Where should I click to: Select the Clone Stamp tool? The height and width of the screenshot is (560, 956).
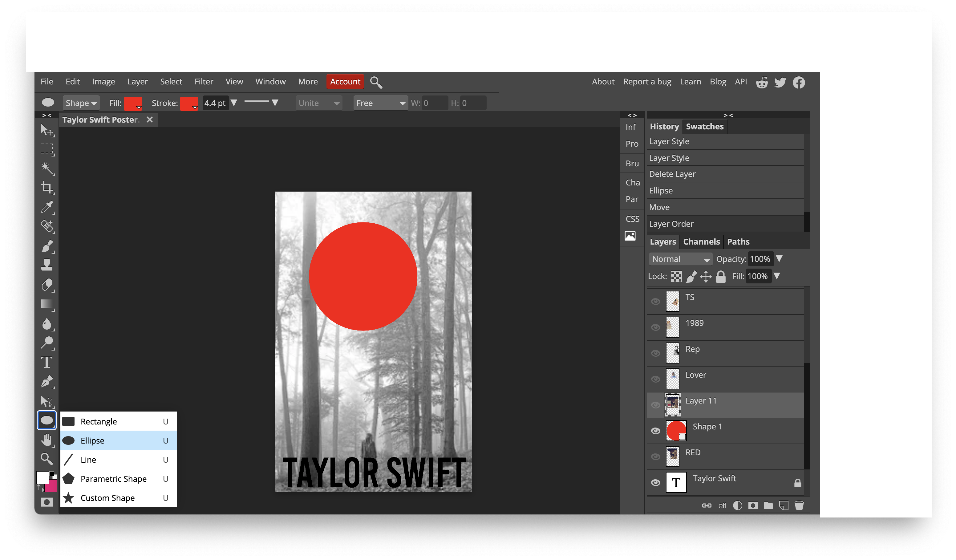click(x=47, y=265)
